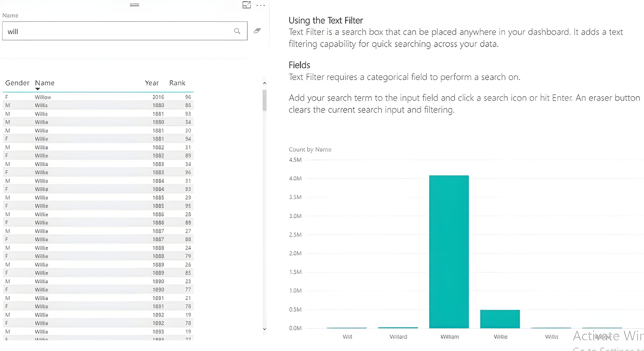The image size is (644, 351).
Task: Click the 2016 year cell
Action: (x=158, y=97)
